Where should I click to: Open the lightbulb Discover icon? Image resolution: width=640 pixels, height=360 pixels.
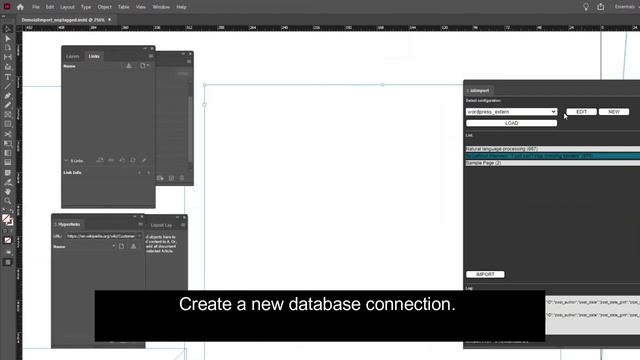pos(586,7)
